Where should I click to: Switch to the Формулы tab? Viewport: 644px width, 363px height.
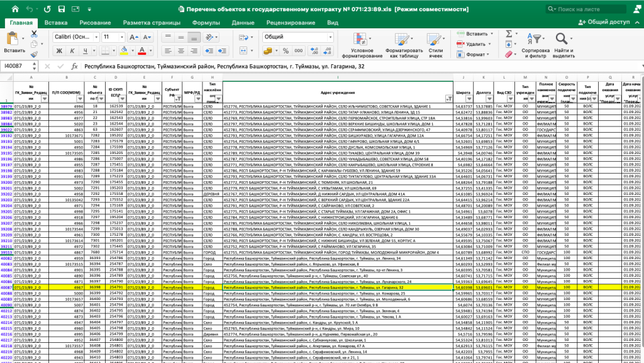pyautogui.click(x=206, y=23)
